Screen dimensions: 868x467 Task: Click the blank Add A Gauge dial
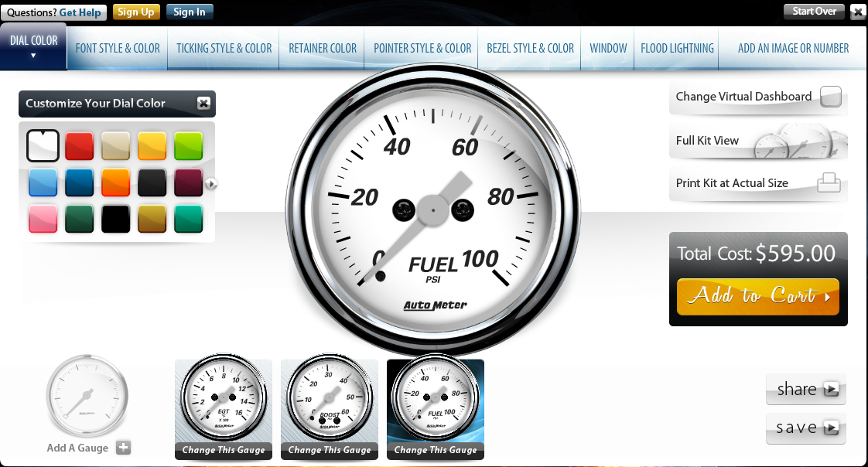point(87,396)
